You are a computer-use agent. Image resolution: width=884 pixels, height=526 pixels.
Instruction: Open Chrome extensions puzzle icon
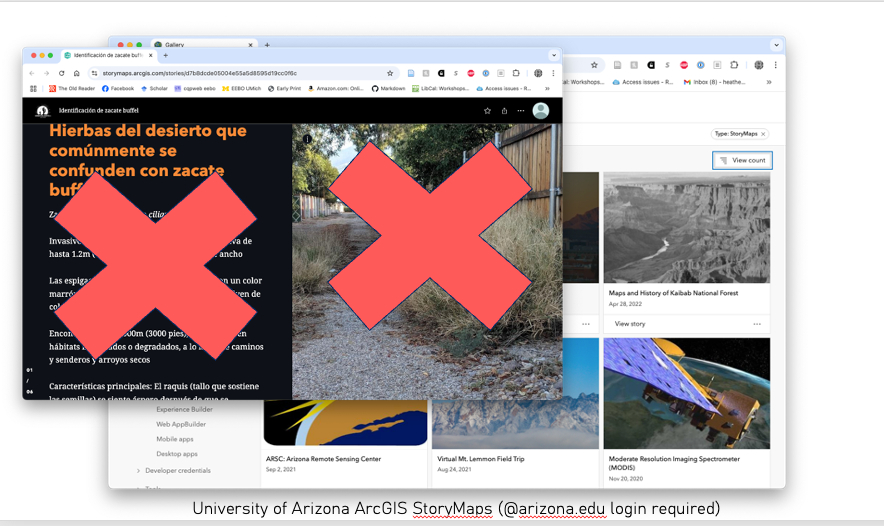coord(516,73)
